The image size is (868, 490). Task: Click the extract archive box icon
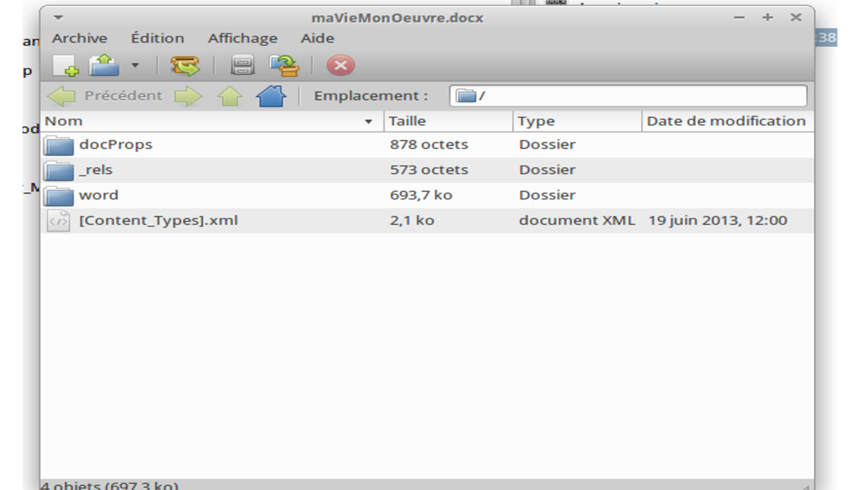coord(184,66)
